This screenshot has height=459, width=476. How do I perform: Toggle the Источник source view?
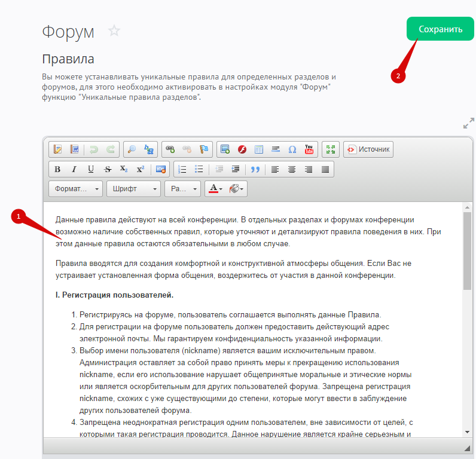[x=368, y=149]
